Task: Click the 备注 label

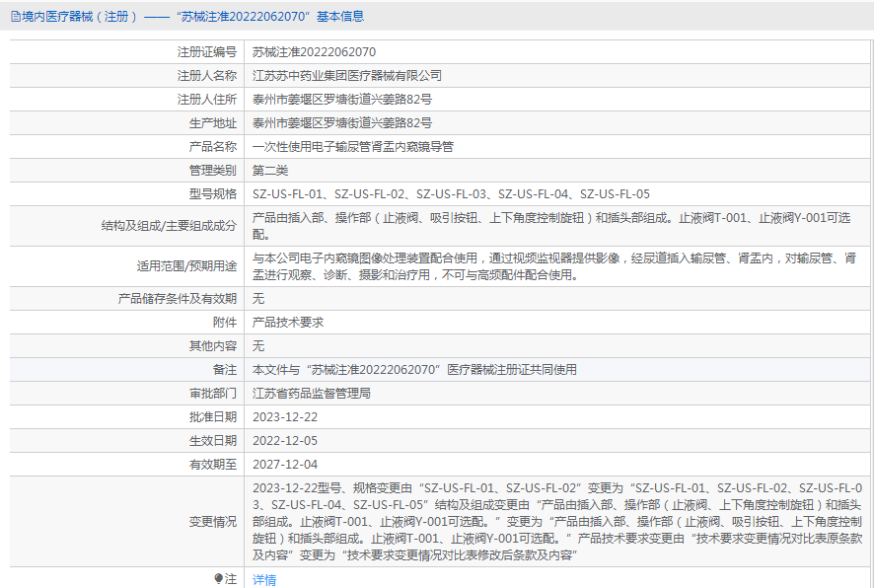Action: pos(225,370)
